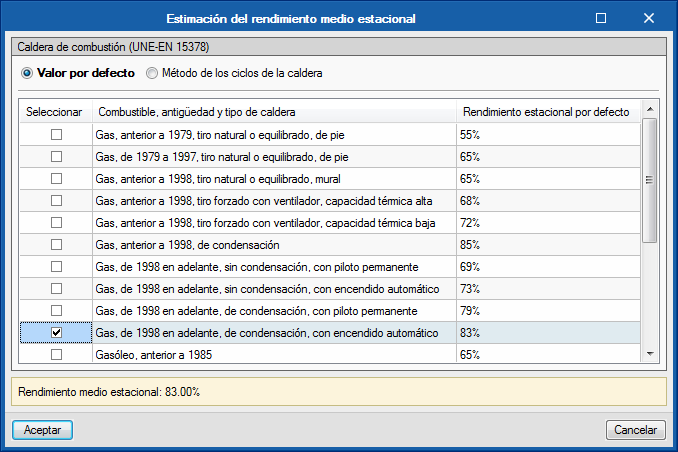The height and width of the screenshot is (452, 678).
Task: Close the dialog with X button
Action: tap(649, 18)
